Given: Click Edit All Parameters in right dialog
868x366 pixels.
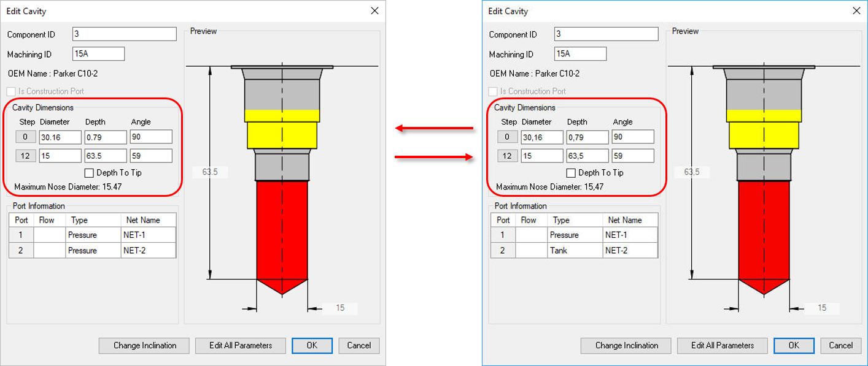Looking at the screenshot, I should click(723, 346).
